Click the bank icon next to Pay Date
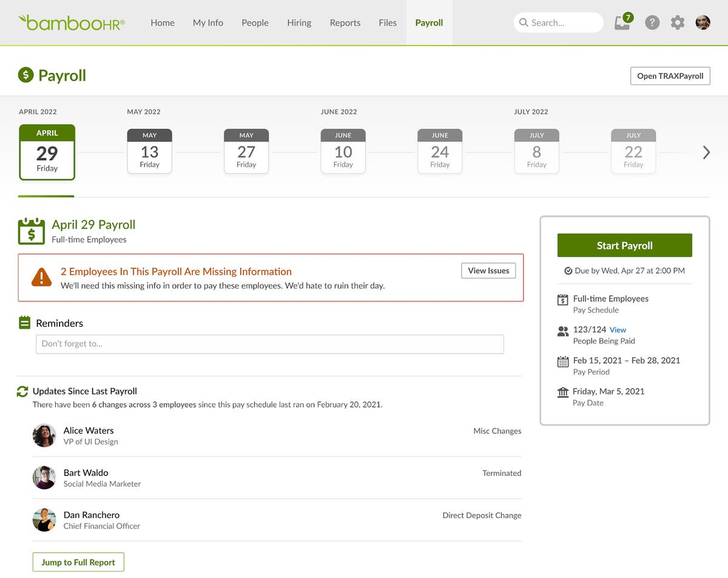Viewport: 728px width, 578px height. (562, 392)
